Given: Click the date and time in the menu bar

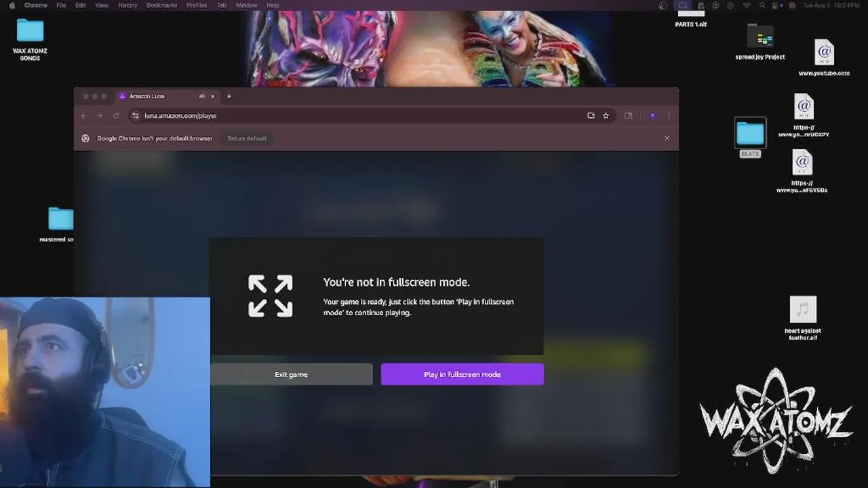Looking at the screenshot, I should pyautogui.click(x=831, y=5).
